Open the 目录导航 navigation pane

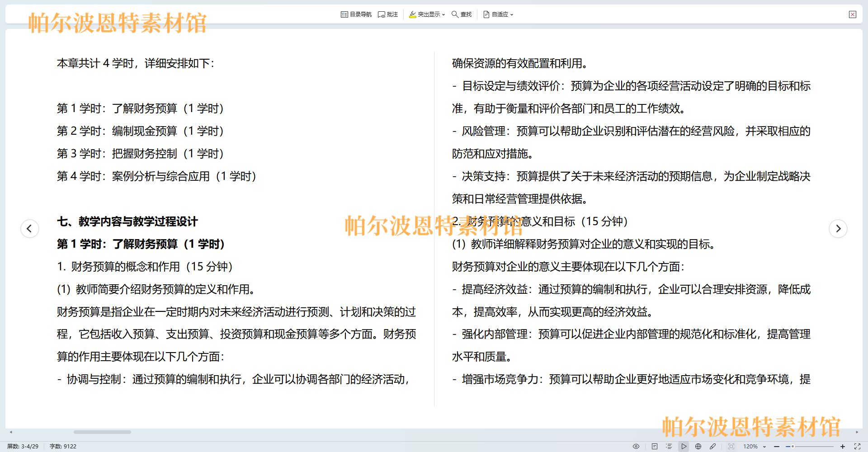click(x=356, y=14)
